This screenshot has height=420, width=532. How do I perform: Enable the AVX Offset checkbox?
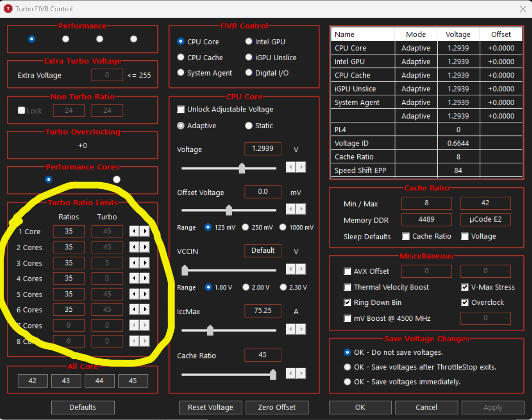[347, 271]
